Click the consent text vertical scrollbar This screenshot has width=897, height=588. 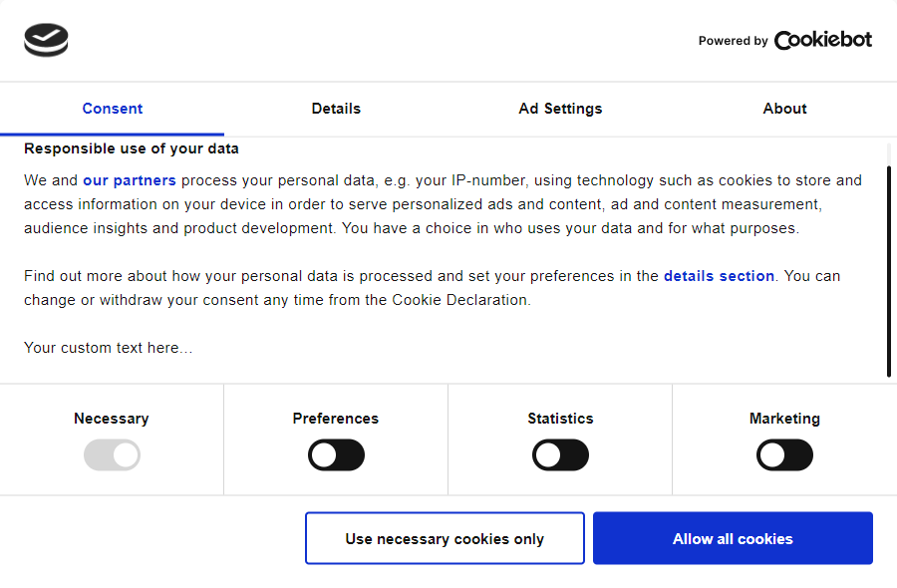pos(888,269)
